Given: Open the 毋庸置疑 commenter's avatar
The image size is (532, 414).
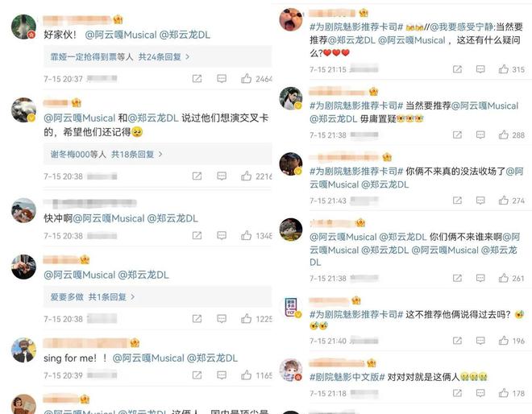Looking at the screenshot, I should point(291,98).
